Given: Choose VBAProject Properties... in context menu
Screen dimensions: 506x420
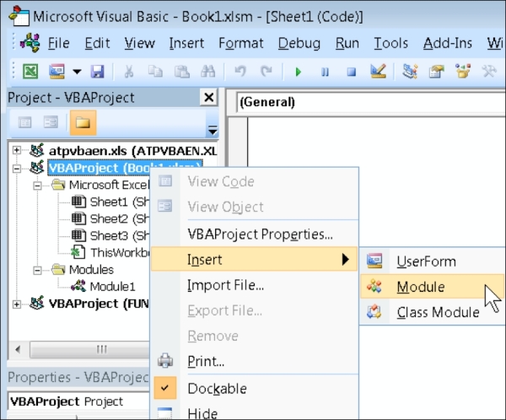Looking at the screenshot, I should (x=260, y=234).
